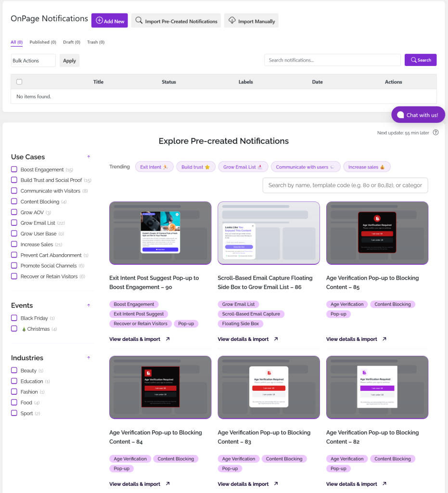Click Pop-up tag on template 83

230,468
